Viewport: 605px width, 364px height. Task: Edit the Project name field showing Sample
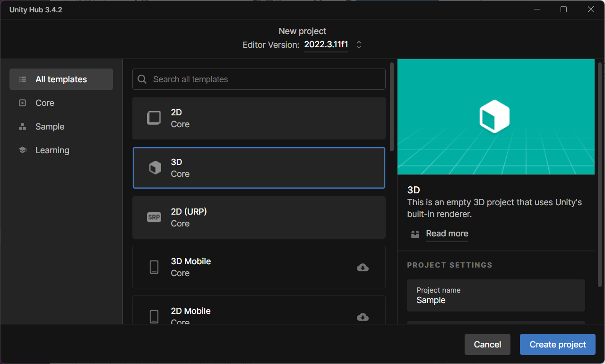point(496,300)
